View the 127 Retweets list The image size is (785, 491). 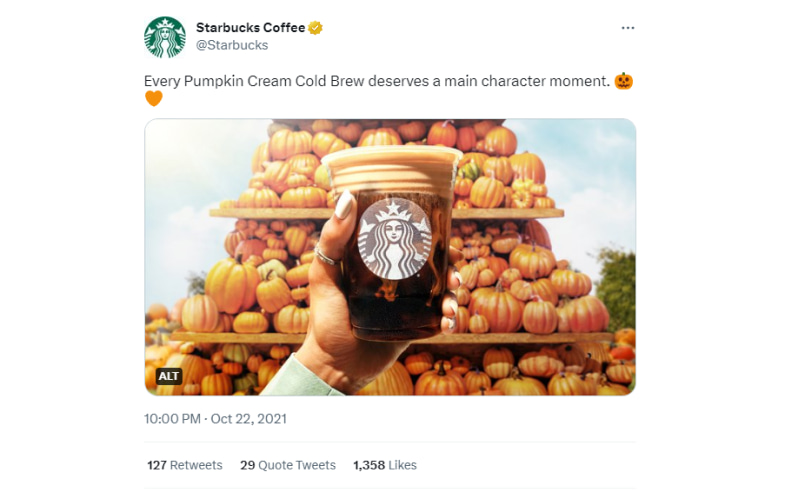tap(185, 465)
